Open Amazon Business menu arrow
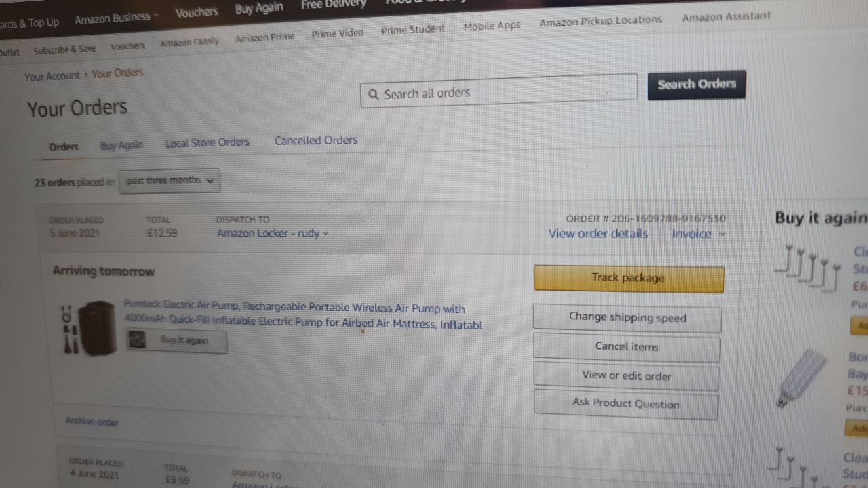 [157, 16]
